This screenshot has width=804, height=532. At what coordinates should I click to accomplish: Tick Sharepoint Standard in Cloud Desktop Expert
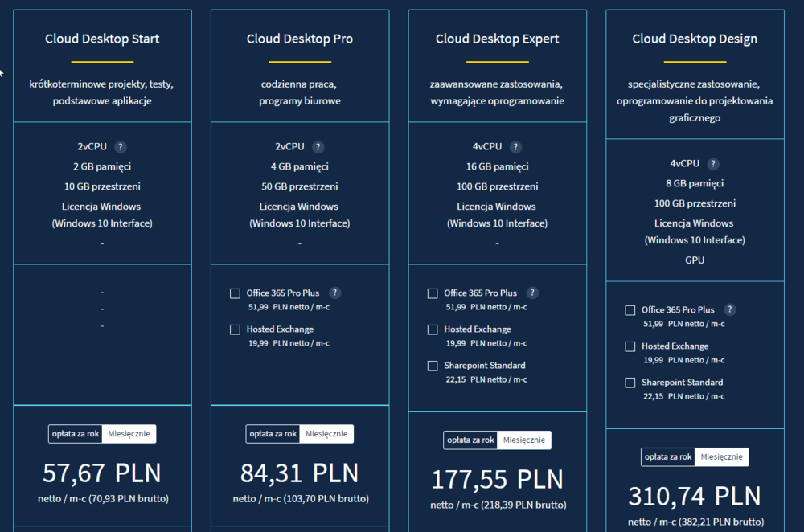click(x=433, y=366)
